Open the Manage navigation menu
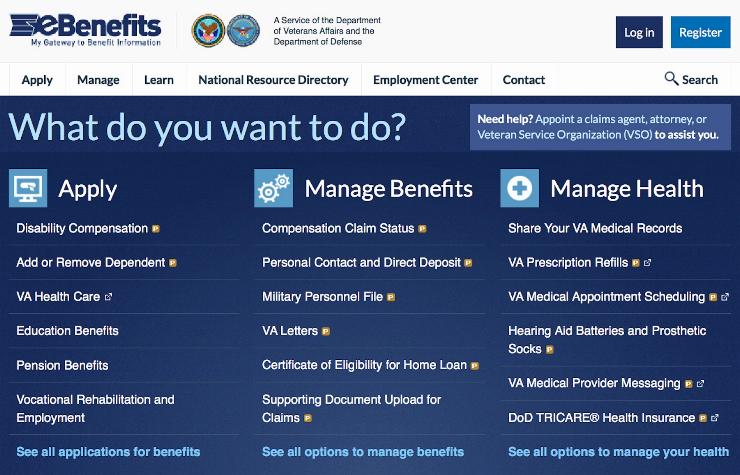740x475 pixels. coord(98,80)
